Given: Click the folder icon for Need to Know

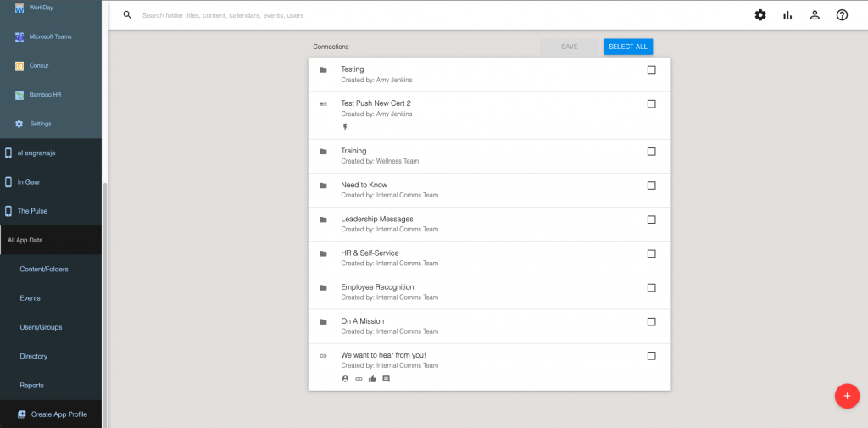Looking at the screenshot, I should 323,186.
